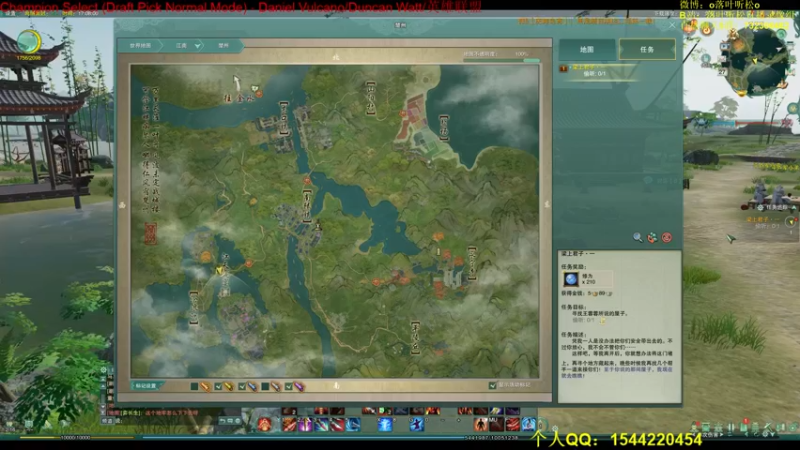Click the red sun skill icon on the action bar
Screen dimensions: 800x450
coord(264,424)
